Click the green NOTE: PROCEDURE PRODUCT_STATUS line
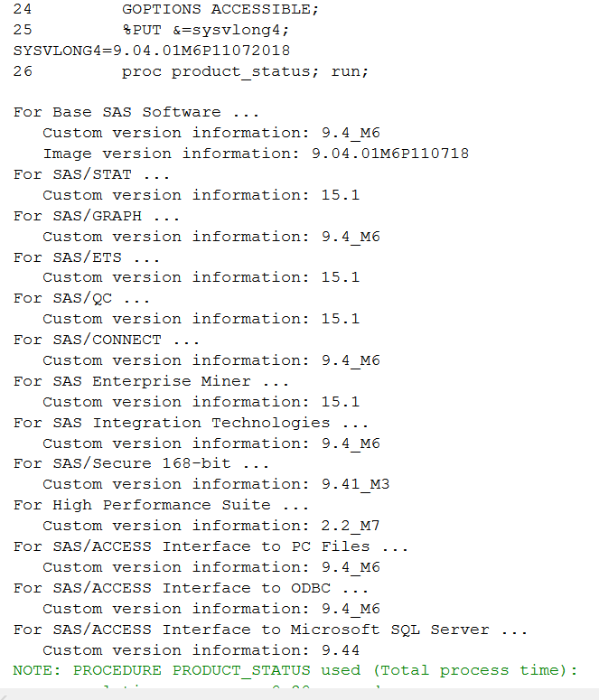Screen dimensions: 599x700 pos(295,670)
